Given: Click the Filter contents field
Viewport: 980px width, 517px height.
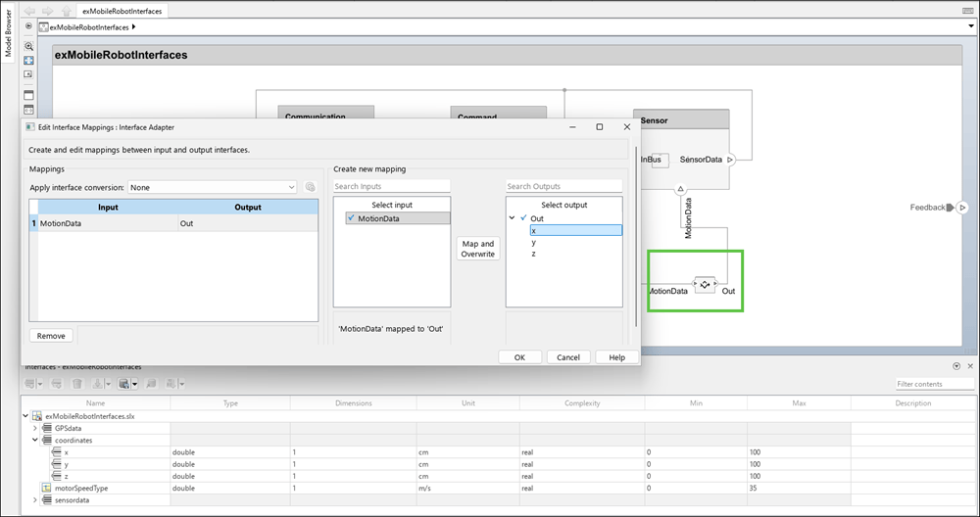Looking at the screenshot, I should coord(935,384).
